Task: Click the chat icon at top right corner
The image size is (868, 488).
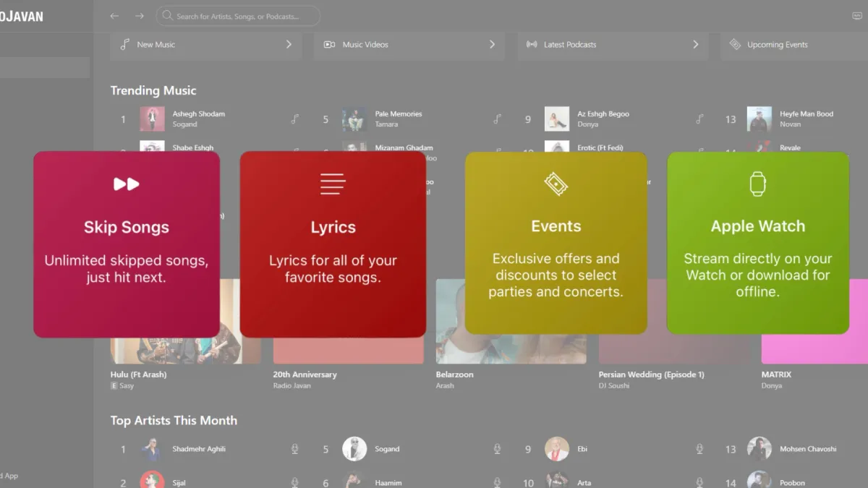Action: (x=858, y=16)
